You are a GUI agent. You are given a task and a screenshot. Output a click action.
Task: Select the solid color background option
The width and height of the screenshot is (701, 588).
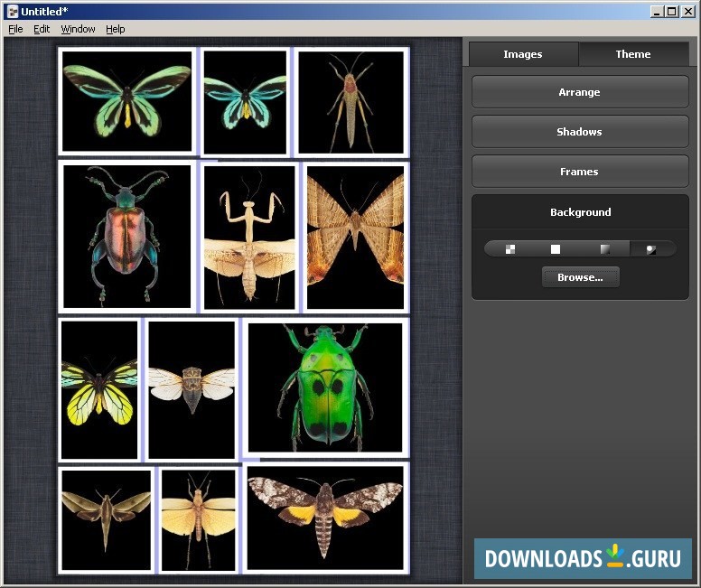[x=556, y=249]
